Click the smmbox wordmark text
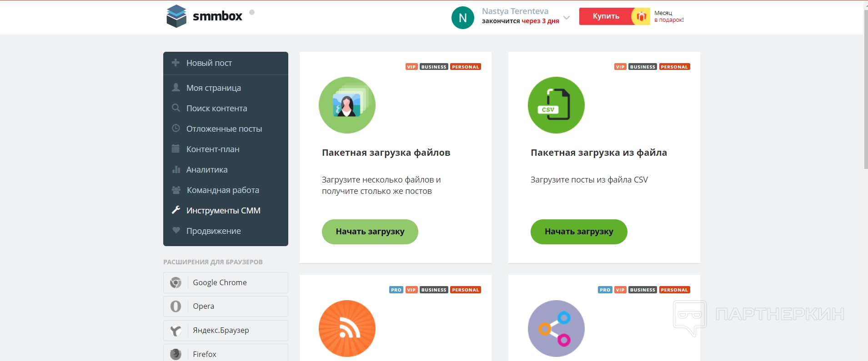Image resolution: width=868 pixels, height=361 pixels. pyautogui.click(x=217, y=16)
